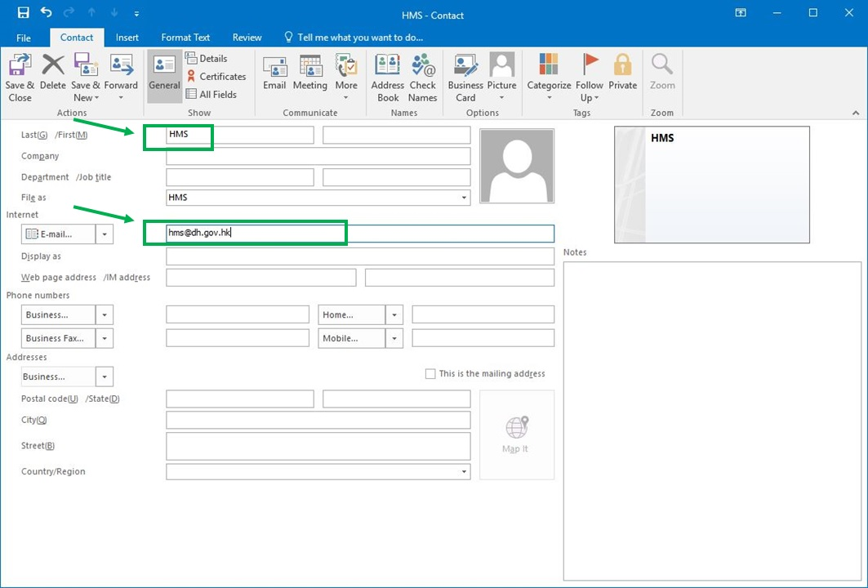
Task: Click the Check Names icon
Action: point(423,73)
